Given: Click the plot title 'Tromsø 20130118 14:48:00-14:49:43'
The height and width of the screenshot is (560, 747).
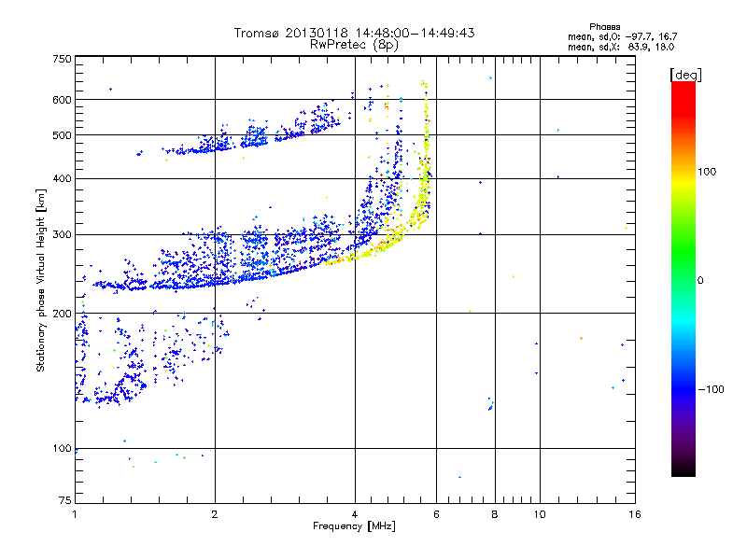Looking at the screenshot, I should (354, 33).
